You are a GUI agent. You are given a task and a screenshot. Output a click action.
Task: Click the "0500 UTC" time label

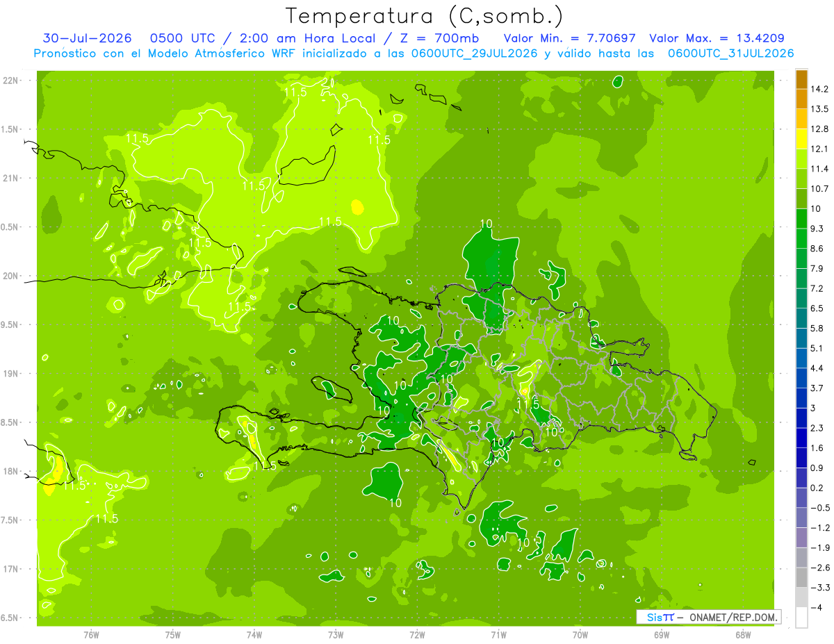click(186, 38)
